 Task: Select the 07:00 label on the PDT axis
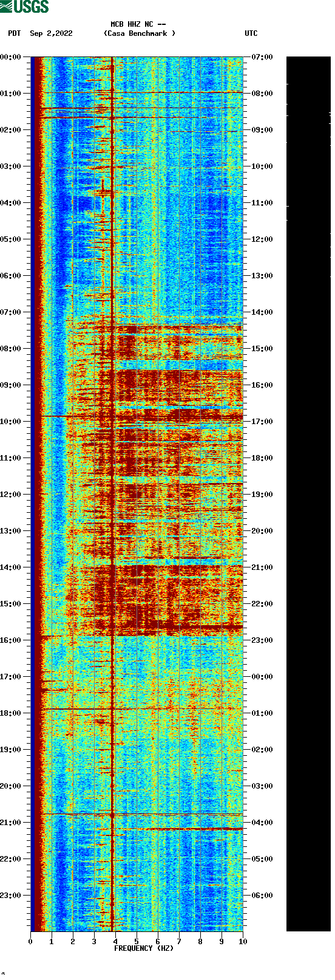pyautogui.click(x=11, y=312)
